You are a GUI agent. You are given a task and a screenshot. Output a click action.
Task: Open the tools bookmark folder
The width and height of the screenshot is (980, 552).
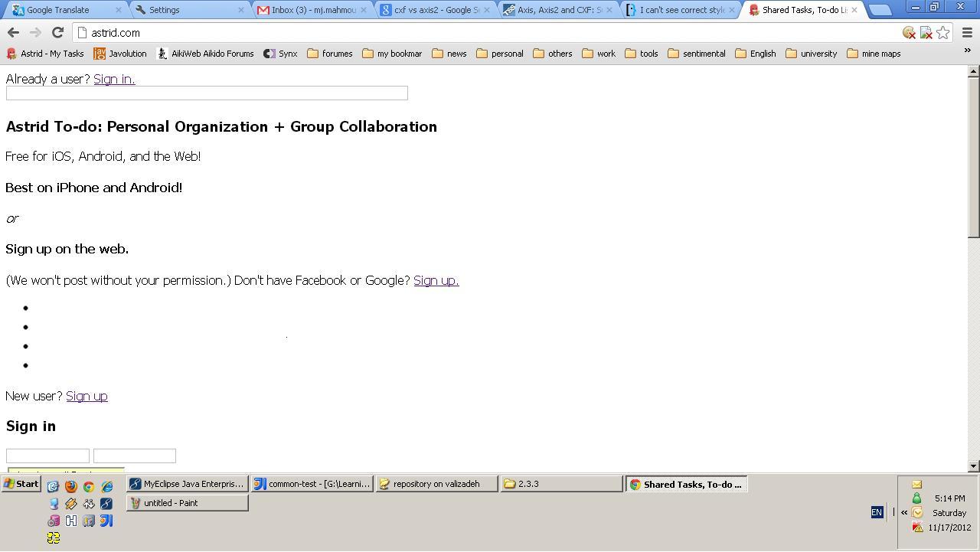tap(641, 54)
